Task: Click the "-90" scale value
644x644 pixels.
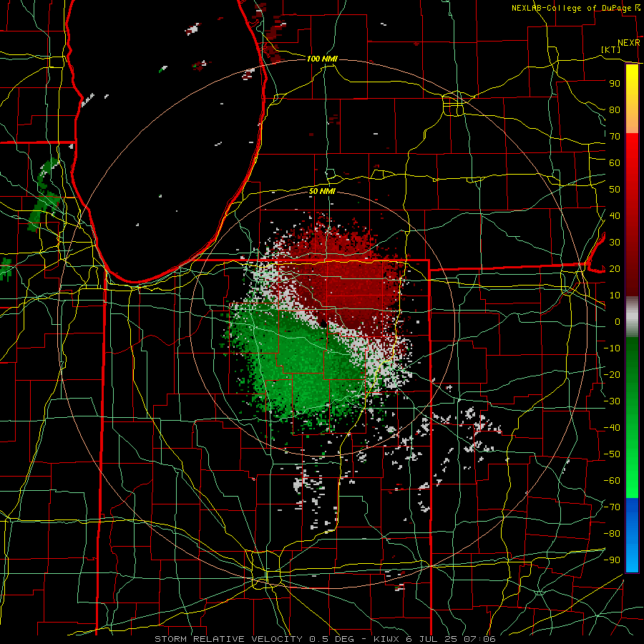Action: [x=612, y=560]
